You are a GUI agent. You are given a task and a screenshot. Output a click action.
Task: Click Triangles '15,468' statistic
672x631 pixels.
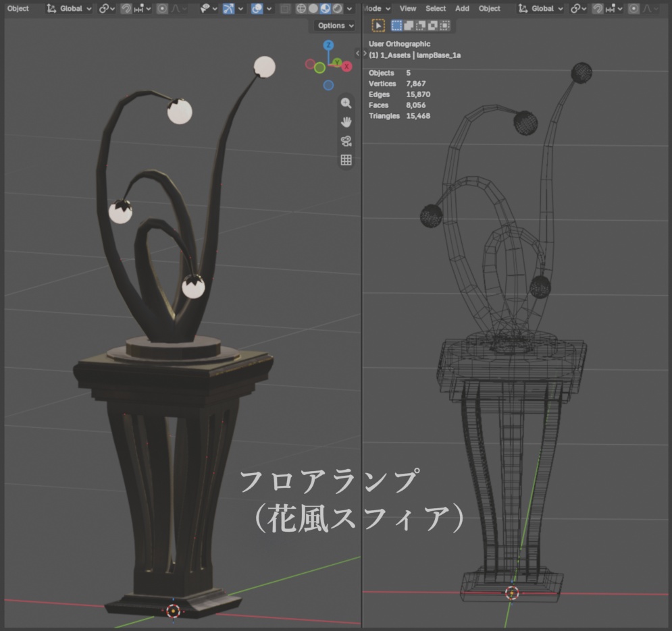[418, 115]
